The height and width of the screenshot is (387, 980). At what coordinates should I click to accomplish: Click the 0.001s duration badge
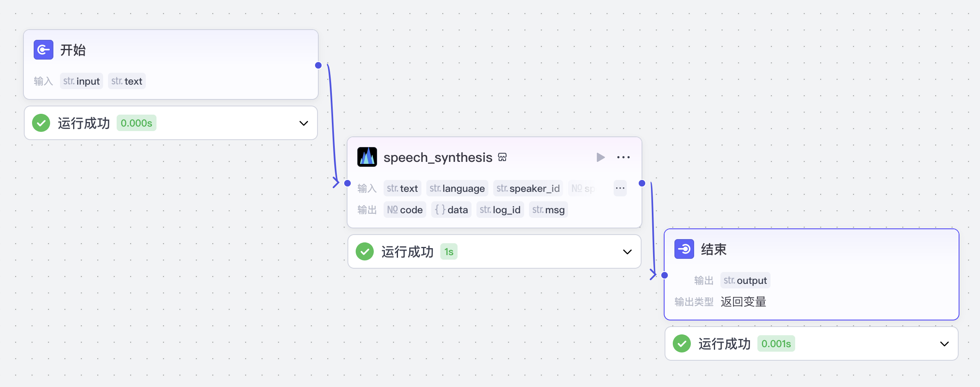click(776, 343)
